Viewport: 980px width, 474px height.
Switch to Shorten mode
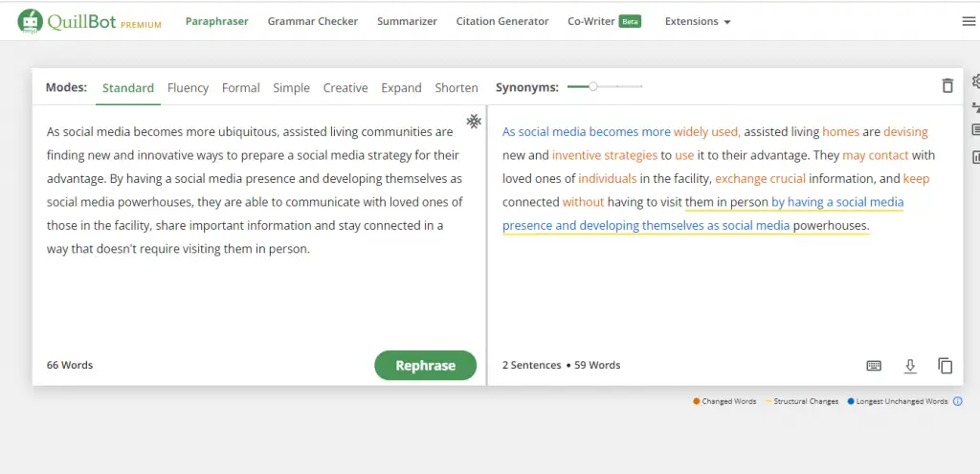457,87
